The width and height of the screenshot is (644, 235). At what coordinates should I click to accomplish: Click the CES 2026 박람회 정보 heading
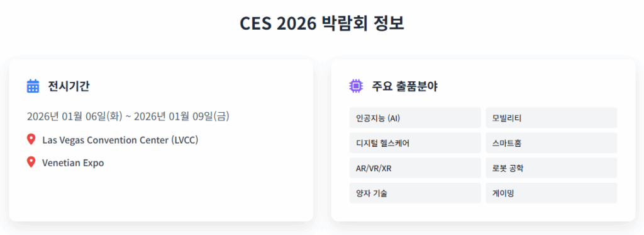click(322, 24)
